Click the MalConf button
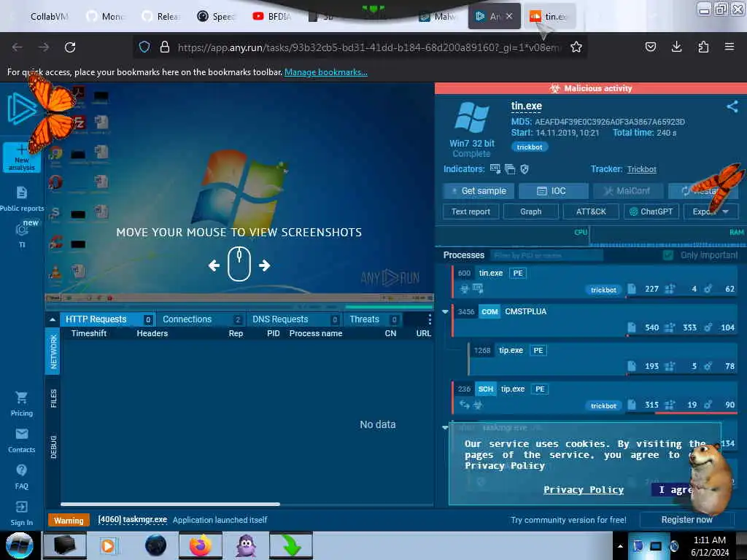This screenshot has height=560, width=747. (627, 191)
